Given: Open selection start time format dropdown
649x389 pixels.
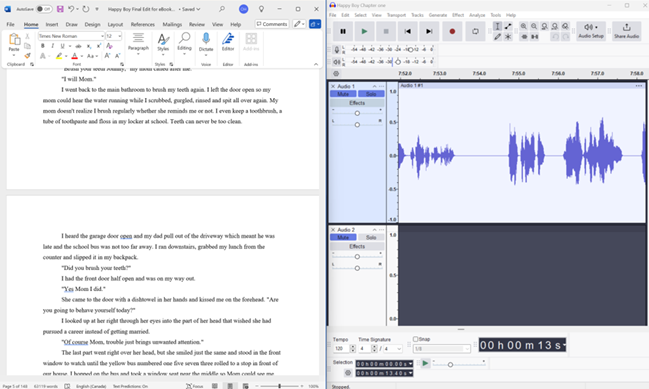Looking at the screenshot, I should pos(411,364).
